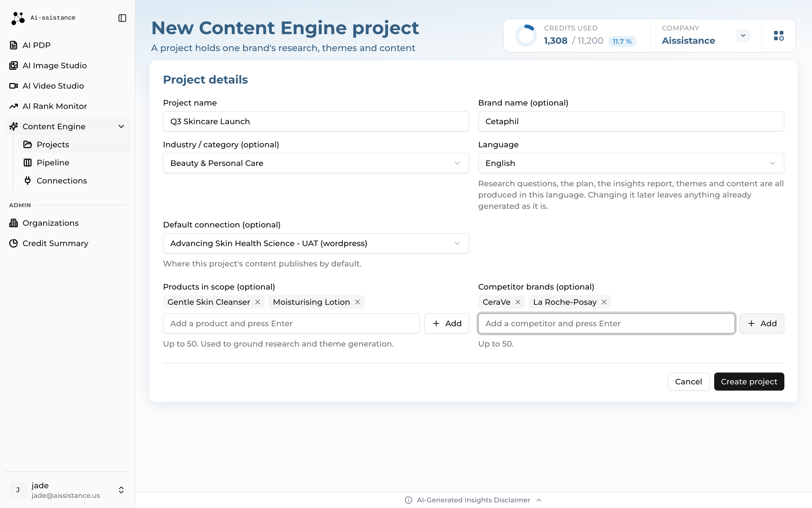The image size is (812, 508).
Task: Open the Organizations admin page
Action: coord(67,223)
